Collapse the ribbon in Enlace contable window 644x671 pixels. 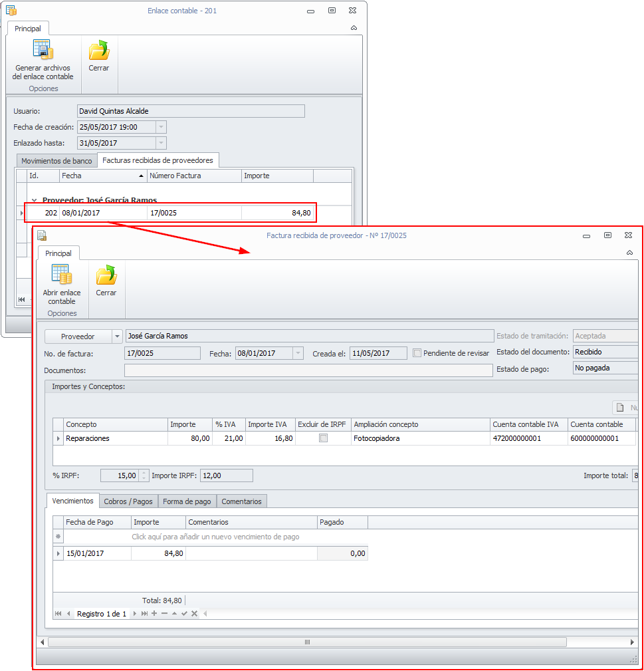pyautogui.click(x=354, y=28)
